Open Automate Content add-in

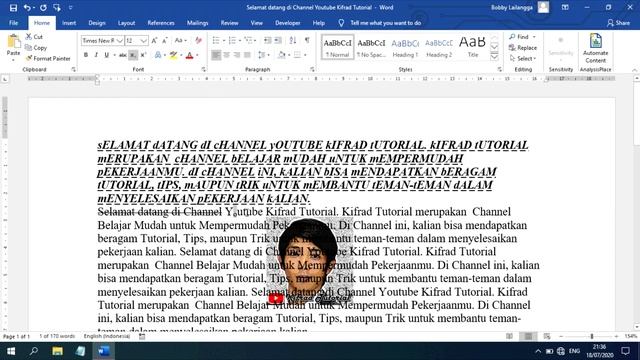(596, 48)
